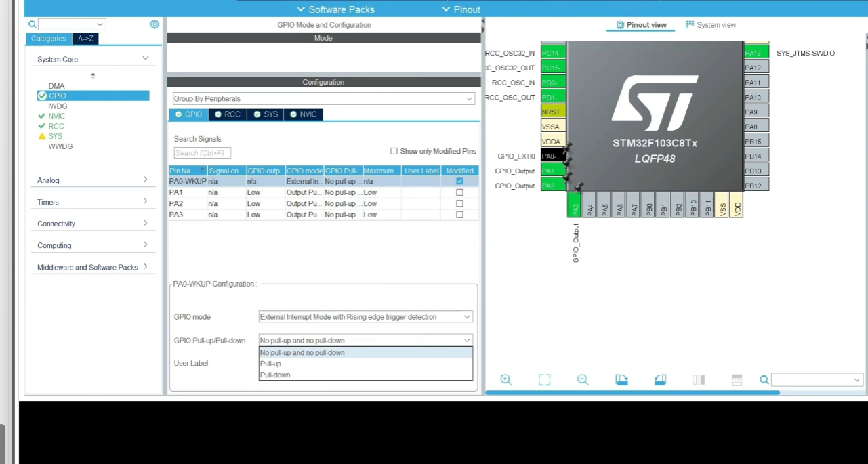Click the PA10 pin
This screenshot has width=868, height=464.
[756, 97]
